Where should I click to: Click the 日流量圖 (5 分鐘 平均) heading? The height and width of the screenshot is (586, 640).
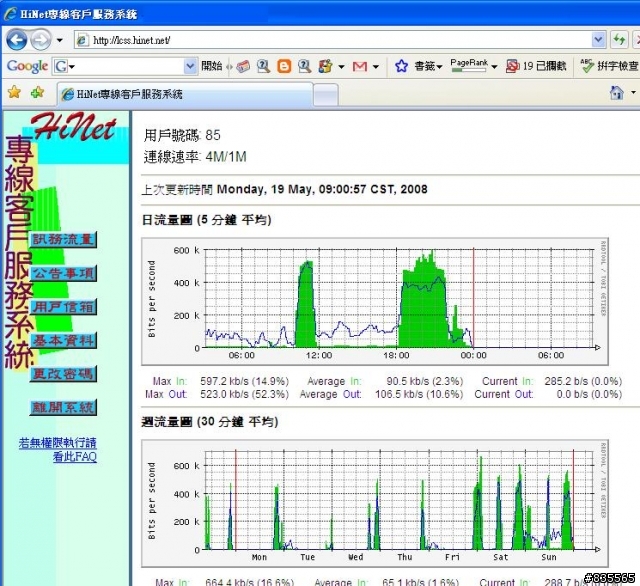[x=207, y=220]
